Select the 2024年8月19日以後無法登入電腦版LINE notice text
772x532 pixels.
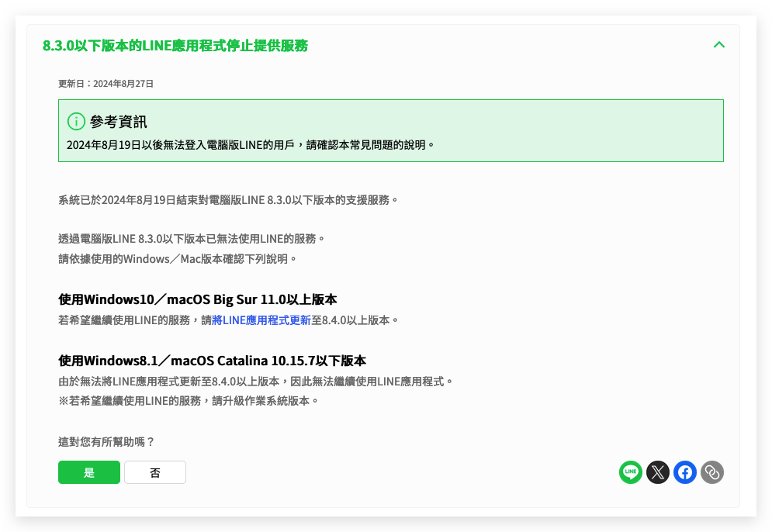tap(251, 145)
